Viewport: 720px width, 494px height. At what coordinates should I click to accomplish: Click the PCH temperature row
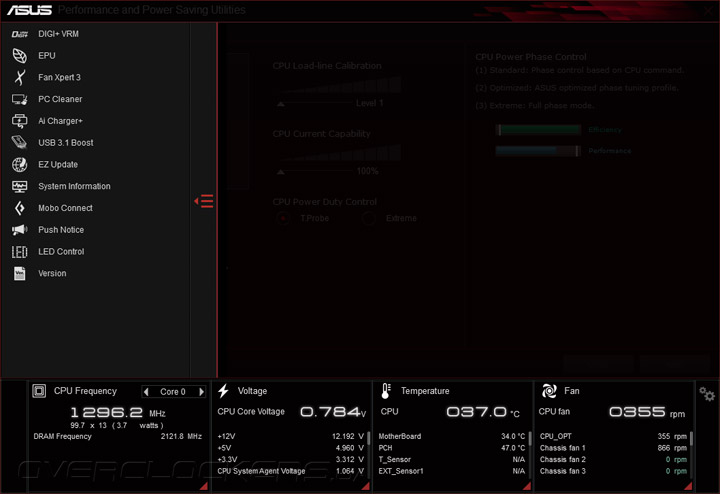point(452,448)
